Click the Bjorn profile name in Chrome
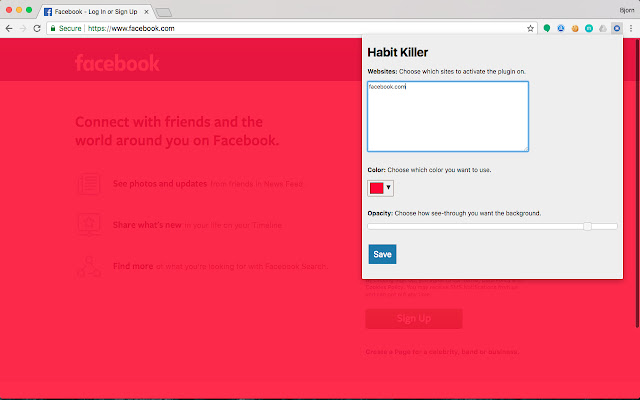This screenshot has width=640, height=400. pos(627,11)
